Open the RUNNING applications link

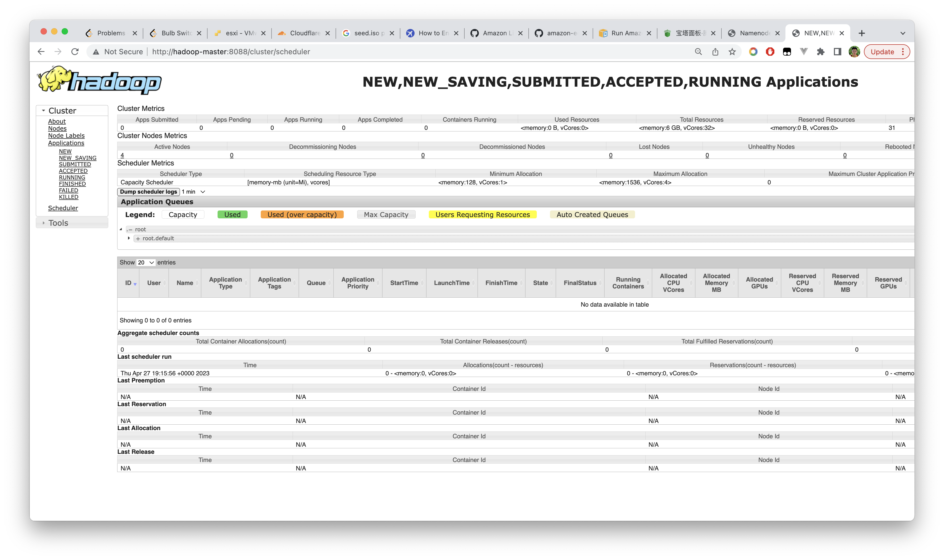click(72, 177)
